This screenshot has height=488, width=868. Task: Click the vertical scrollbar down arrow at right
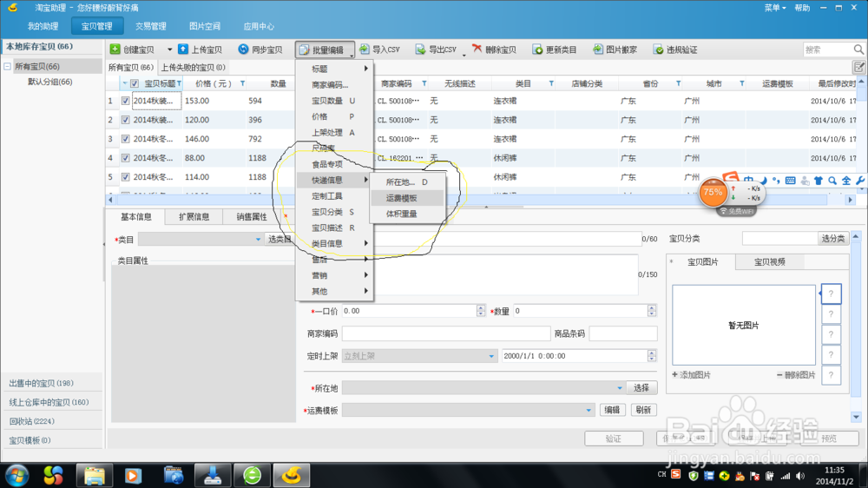point(857,417)
